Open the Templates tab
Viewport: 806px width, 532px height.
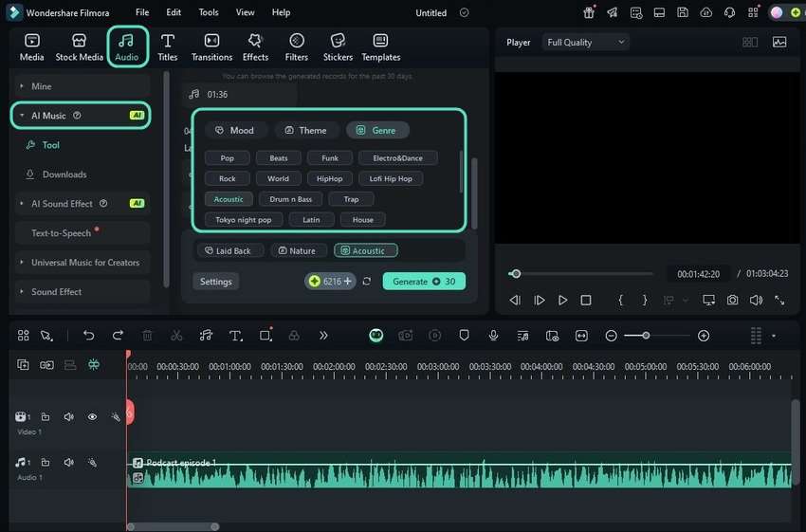(381, 47)
